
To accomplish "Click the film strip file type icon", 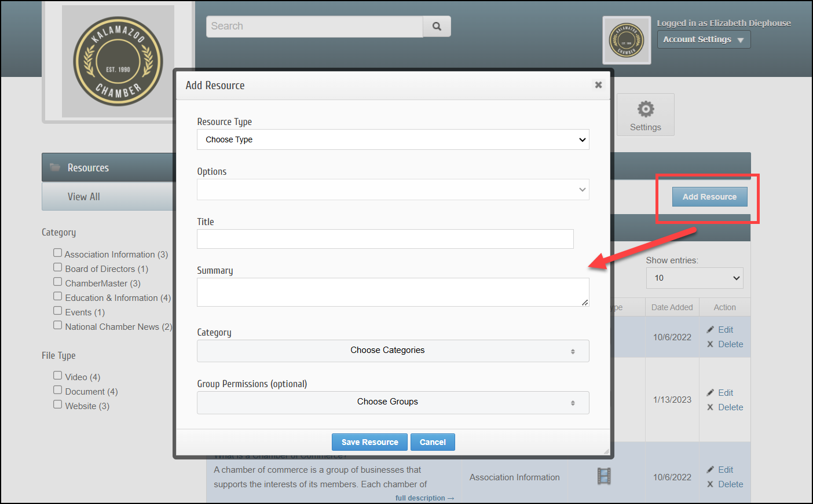I will pos(604,476).
